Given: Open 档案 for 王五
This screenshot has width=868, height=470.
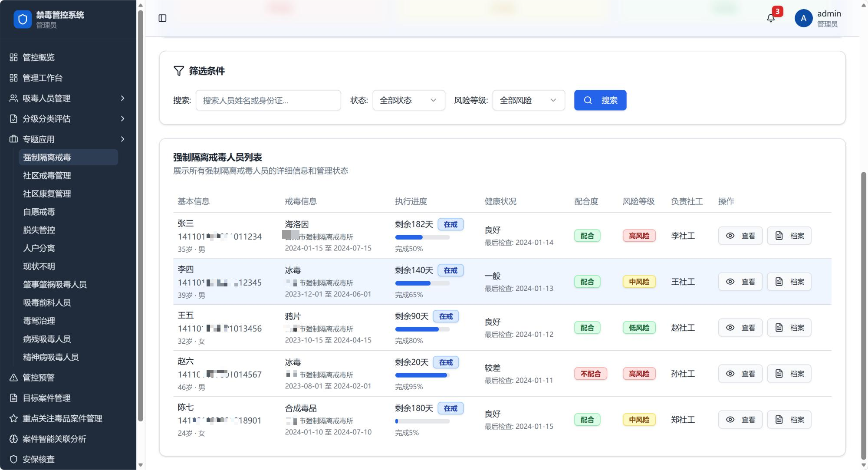Looking at the screenshot, I should [789, 328].
